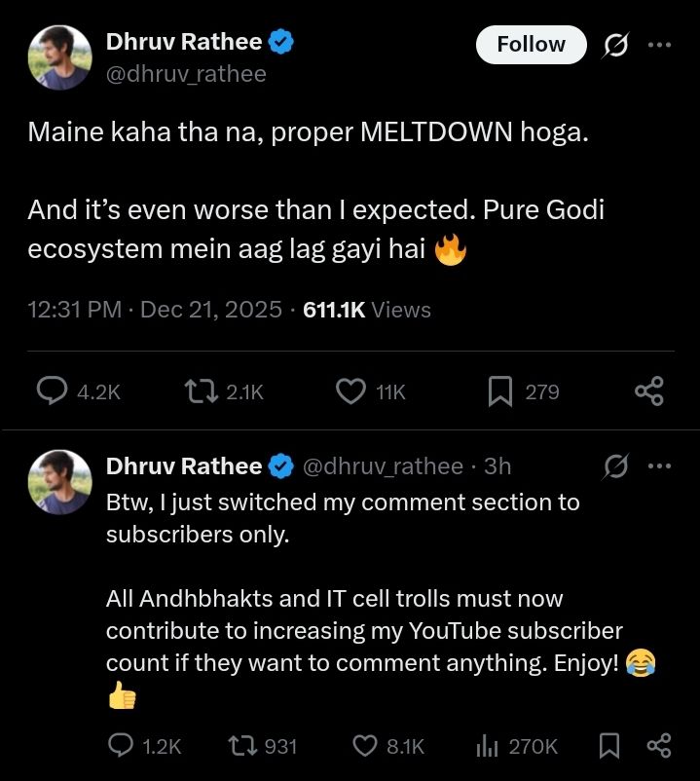Open more options on reply tweet
This screenshot has height=781, width=700.
(660, 466)
